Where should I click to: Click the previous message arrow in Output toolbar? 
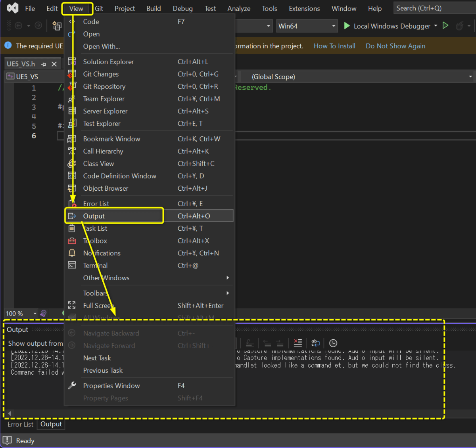(x=267, y=343)
